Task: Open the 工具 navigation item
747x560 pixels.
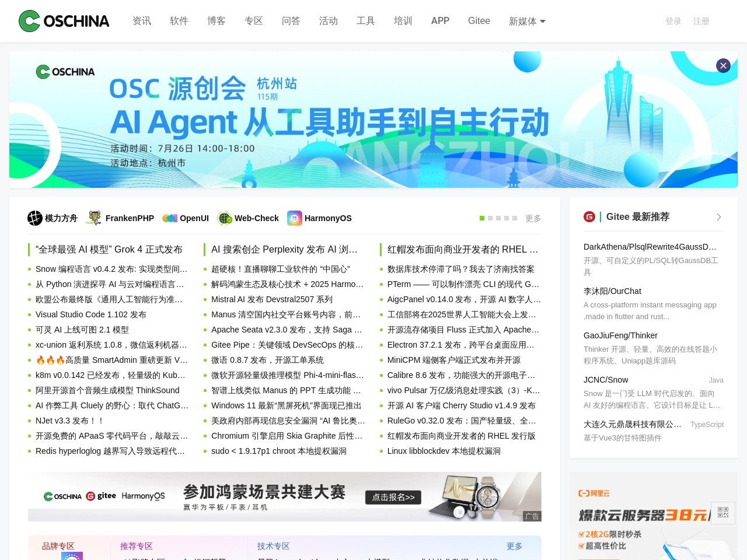Action: [x=366, y=21]
